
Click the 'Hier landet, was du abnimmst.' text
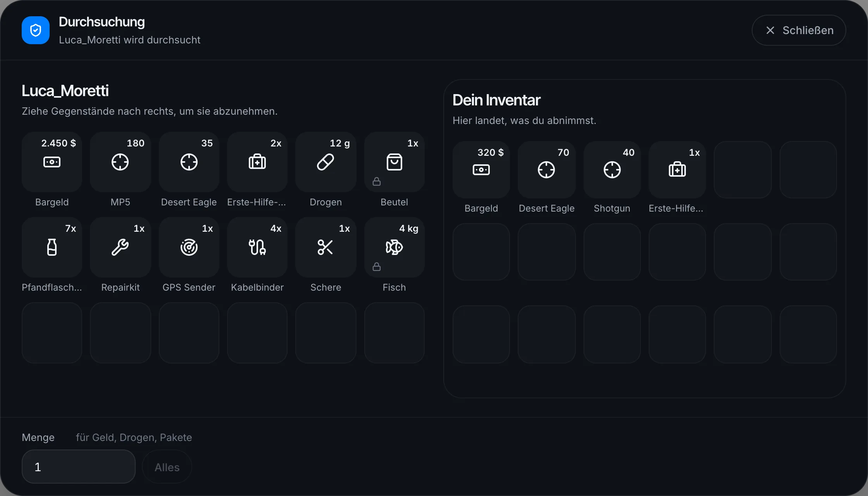524,121
